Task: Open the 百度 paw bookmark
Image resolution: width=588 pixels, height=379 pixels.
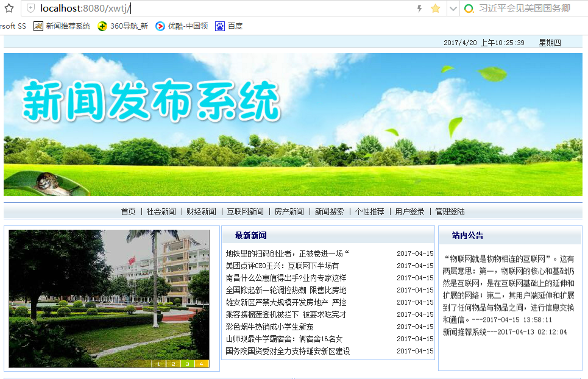Action: coord(228,26)
